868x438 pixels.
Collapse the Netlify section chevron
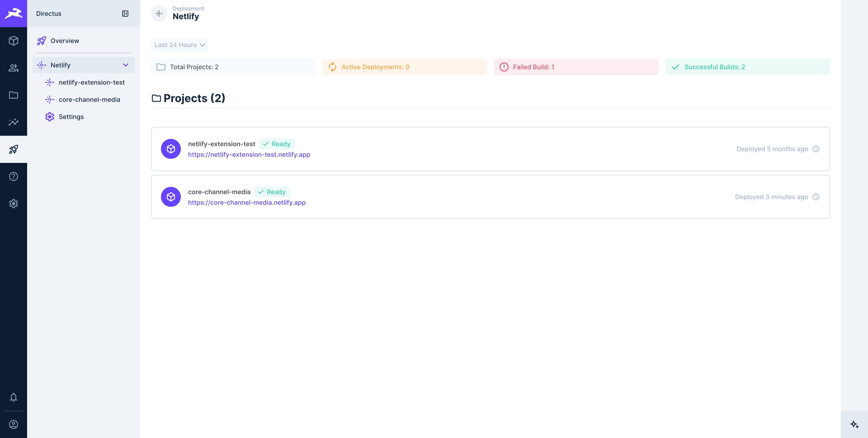coord(126,65)
